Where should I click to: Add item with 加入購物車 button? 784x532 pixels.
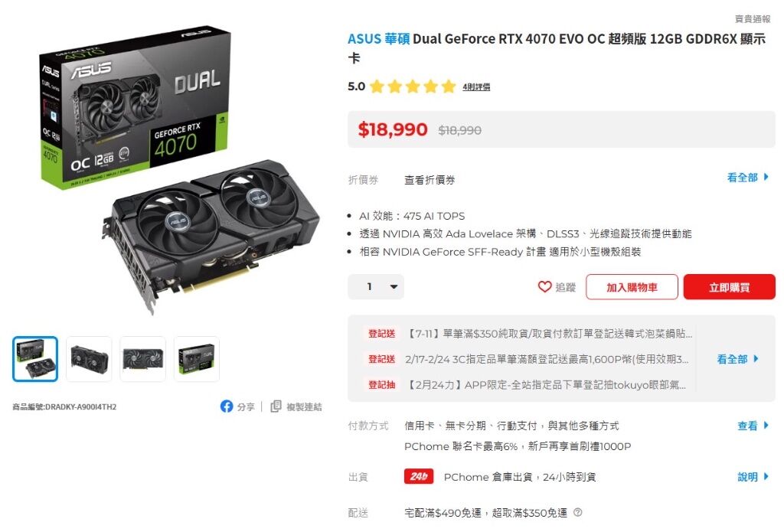coord(632,287)
